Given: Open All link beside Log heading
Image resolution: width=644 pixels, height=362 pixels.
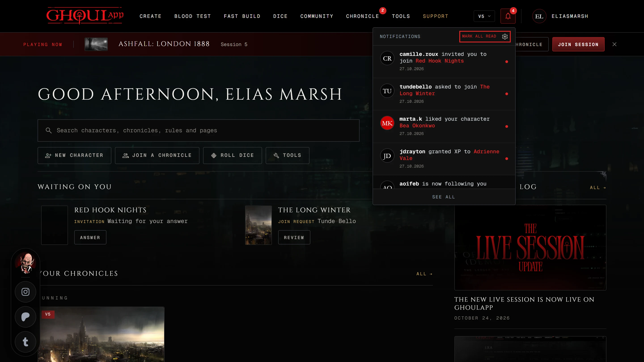Looking at the screenshot, I should coord(598,188).
